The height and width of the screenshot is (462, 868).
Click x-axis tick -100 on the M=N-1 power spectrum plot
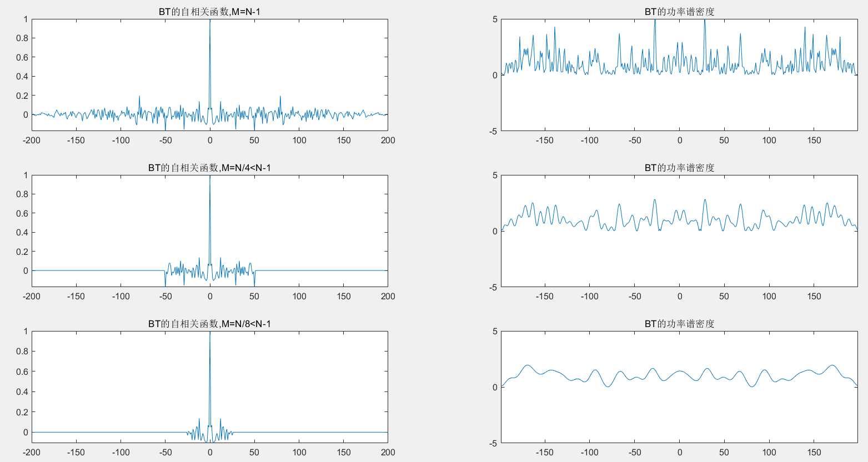(x=590, y=140)
